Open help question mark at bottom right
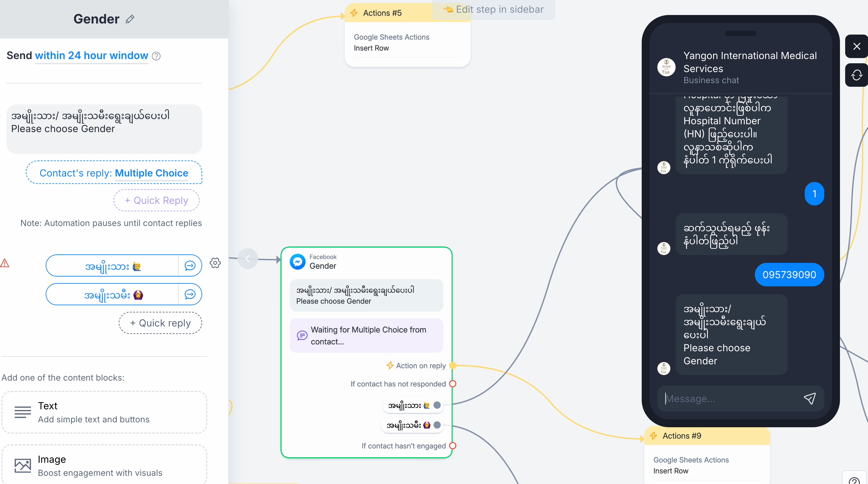The image size is (868, 484). [854, 480]
